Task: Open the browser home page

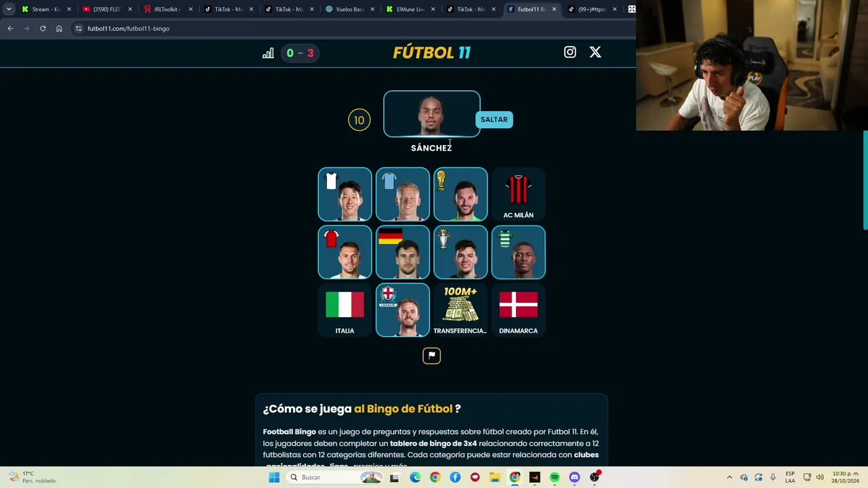Action: pos(59,28)
